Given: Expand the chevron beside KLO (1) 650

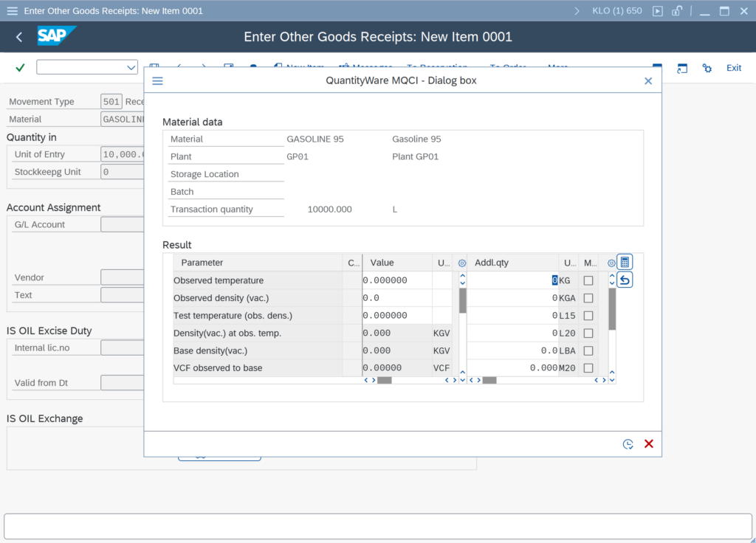Looking at the screenshot, I should pyautogui.click(x=577, y=11).
